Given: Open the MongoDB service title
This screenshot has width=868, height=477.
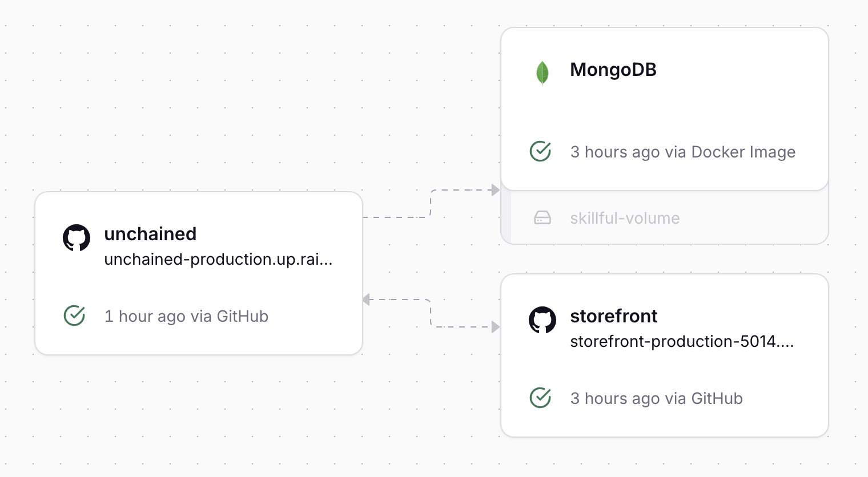Looking at the screenshot, I should click(x=613, y=70).
